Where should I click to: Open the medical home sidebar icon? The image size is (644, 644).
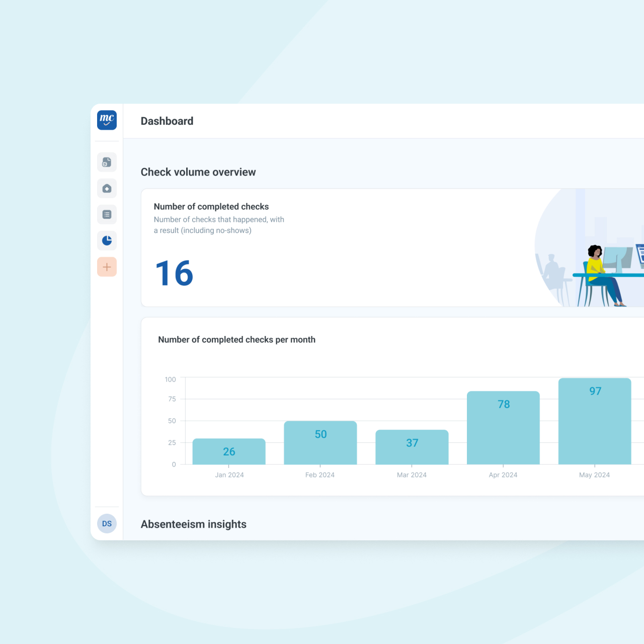(107, 188)
